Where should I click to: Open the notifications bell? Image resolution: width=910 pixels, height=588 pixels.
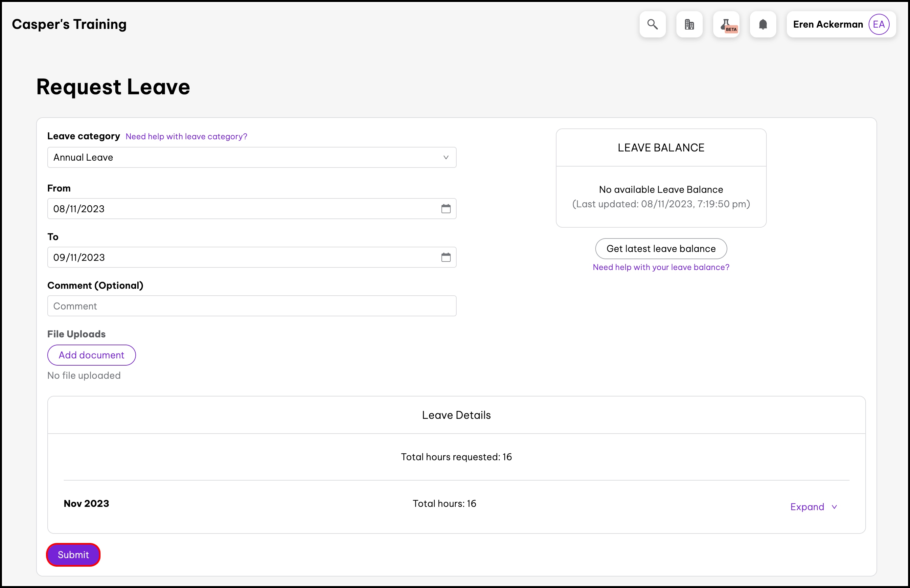(x=762, y=24)
